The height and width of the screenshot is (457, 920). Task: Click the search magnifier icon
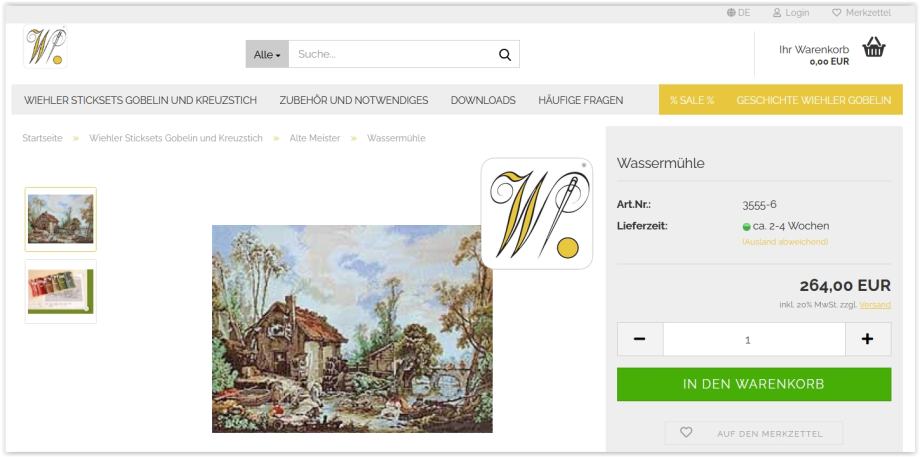(505, 55)
